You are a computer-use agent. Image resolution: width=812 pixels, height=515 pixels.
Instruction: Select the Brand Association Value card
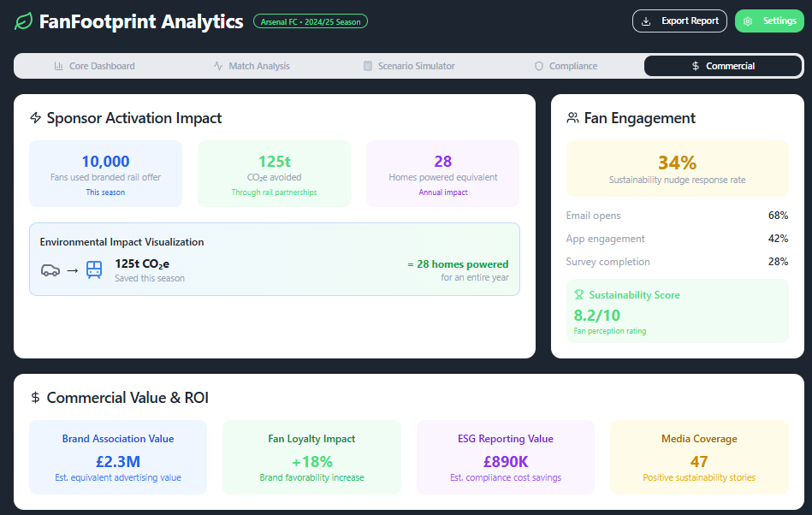(118, 457)
